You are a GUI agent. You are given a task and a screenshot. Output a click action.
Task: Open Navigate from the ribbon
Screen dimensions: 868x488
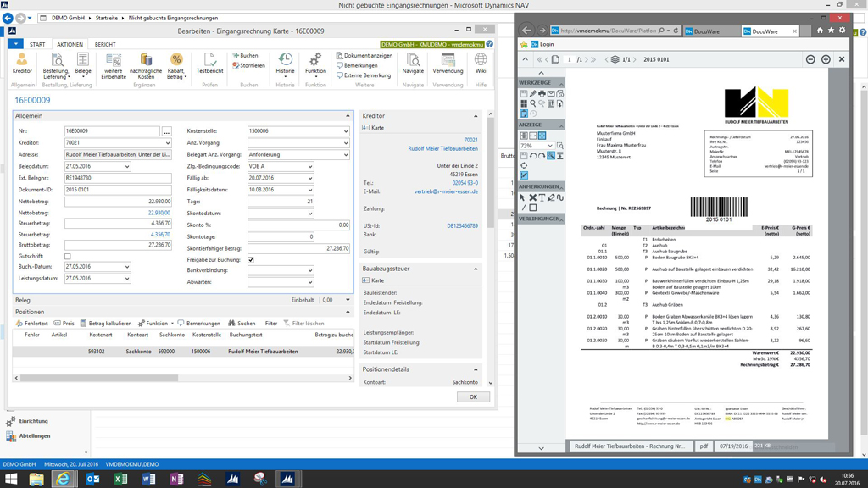click(413, 62)
